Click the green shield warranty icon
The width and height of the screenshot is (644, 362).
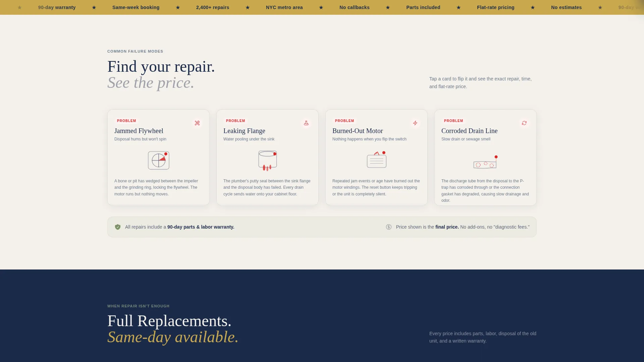(118, 227)
